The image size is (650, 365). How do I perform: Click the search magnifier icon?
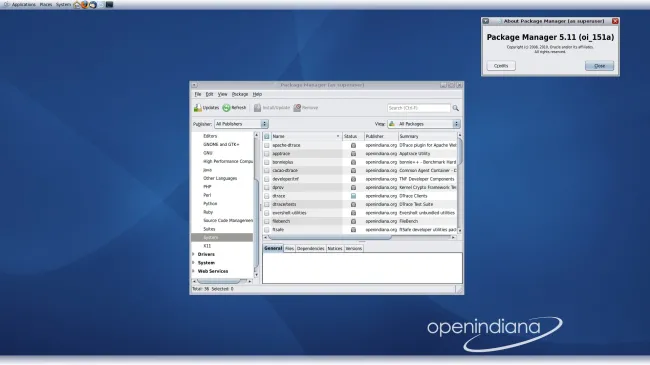click(456, 108)
